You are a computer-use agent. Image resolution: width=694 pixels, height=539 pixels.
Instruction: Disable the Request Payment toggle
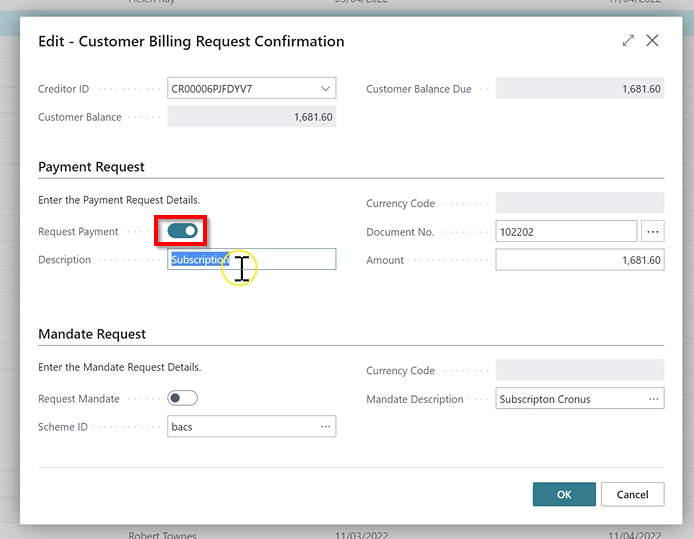[x=182, y=231]
